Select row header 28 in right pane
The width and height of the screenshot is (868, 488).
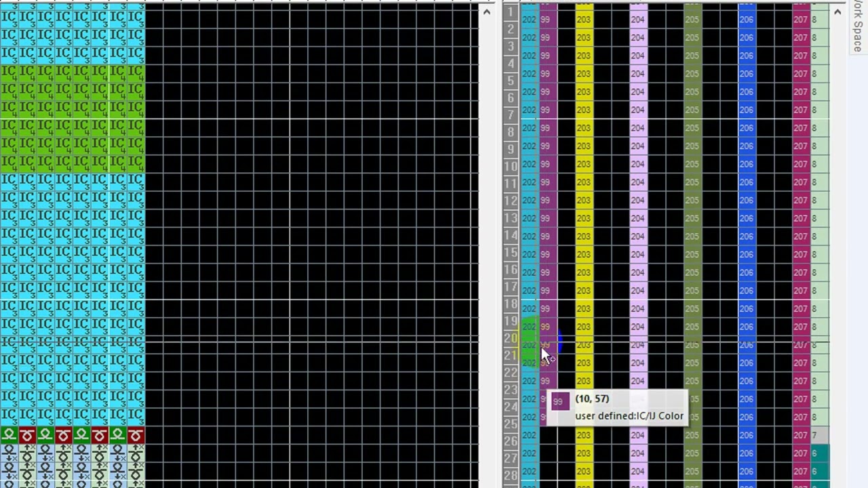tap(511, 476)
